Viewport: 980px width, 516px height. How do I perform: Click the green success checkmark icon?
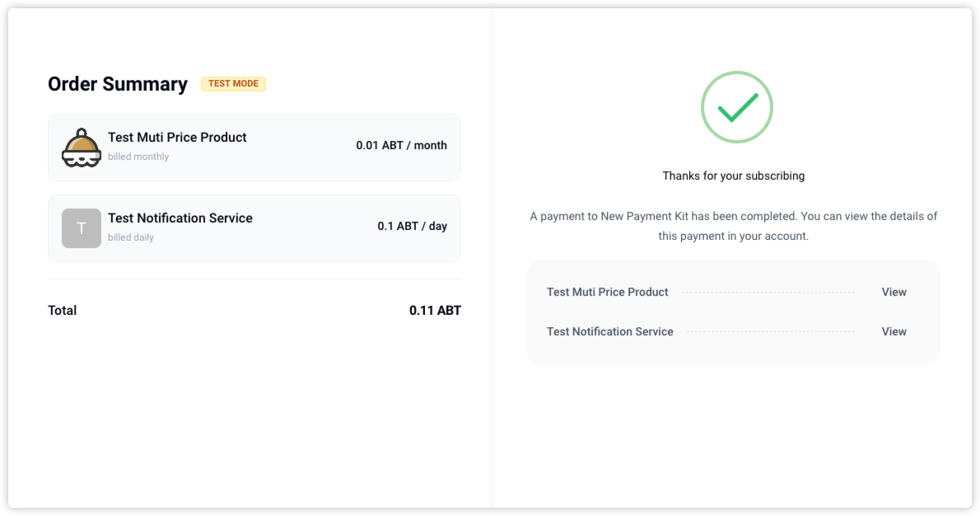[x=736, y=107]
